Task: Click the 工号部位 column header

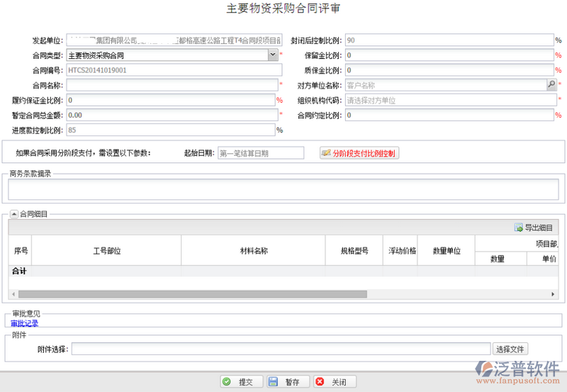Action: pyautogui.click(x=106, y=251)
